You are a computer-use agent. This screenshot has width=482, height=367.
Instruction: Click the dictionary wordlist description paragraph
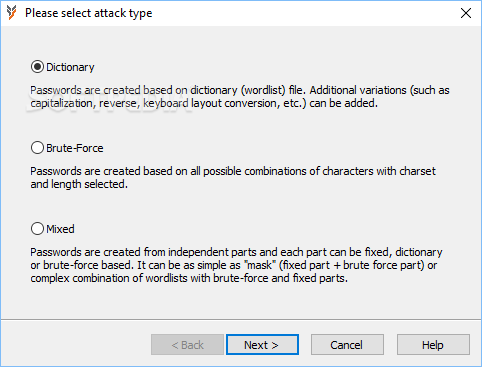[x=240, y=97]
